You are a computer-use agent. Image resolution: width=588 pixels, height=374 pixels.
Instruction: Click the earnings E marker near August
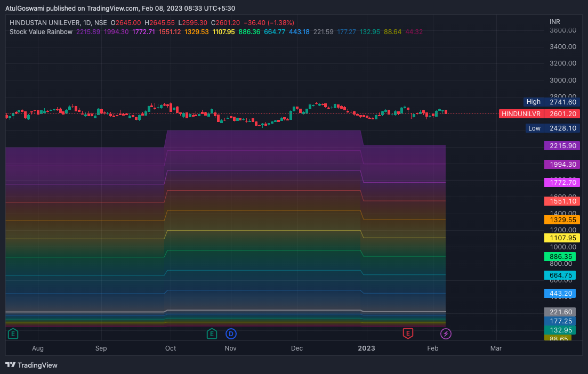pyautogui.click(x=13, y=334)
